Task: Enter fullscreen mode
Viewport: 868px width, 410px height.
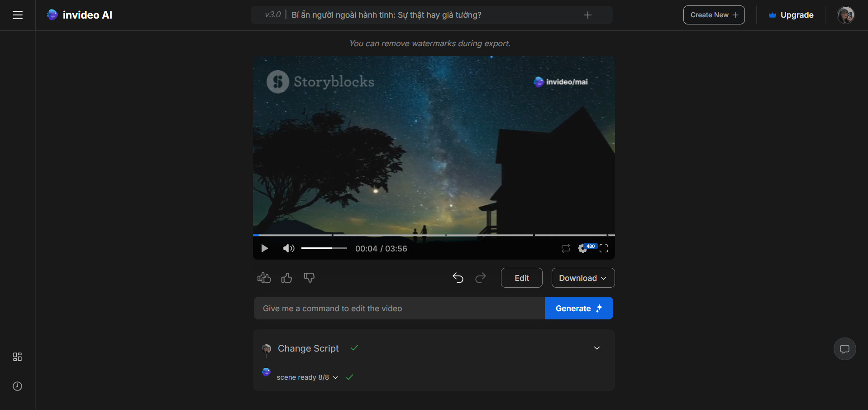Action: 604,248
